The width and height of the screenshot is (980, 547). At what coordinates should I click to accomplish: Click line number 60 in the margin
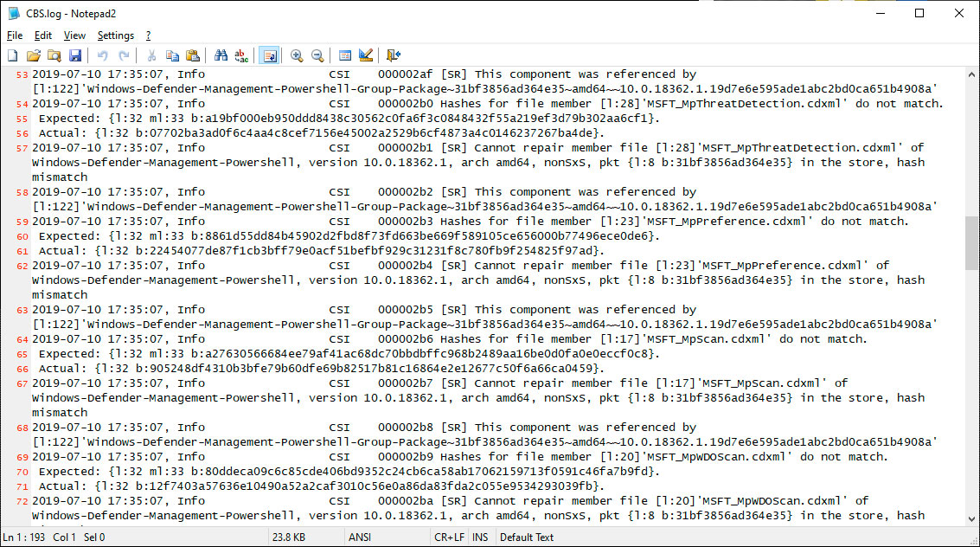point(22,237)
